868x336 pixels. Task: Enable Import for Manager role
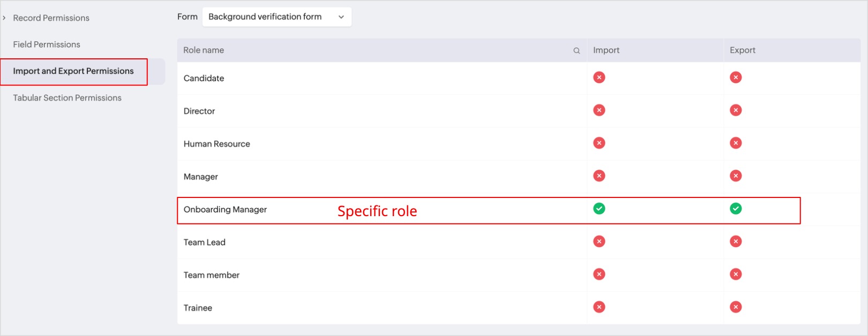599,176
